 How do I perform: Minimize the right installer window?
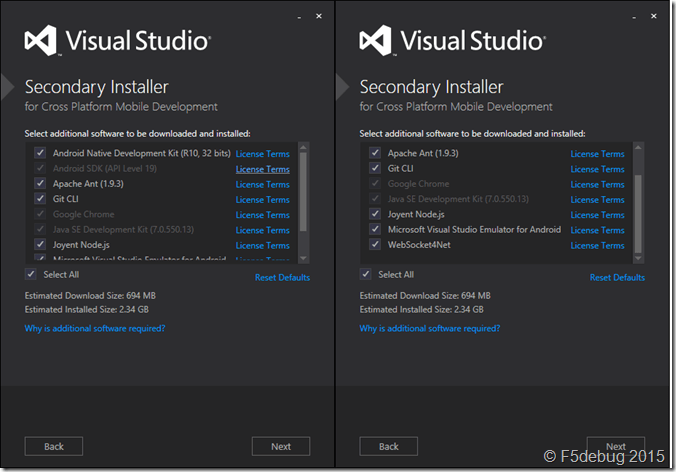coord(634,16)
